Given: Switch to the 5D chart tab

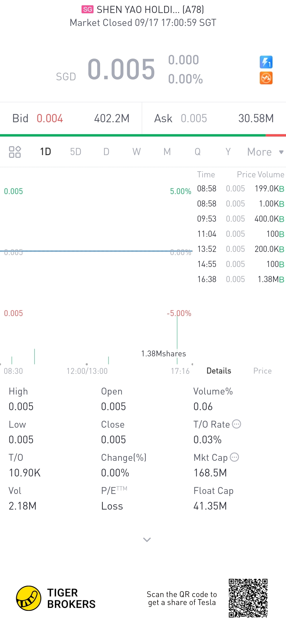Looking at the screenshot, I should pos(75,152).
